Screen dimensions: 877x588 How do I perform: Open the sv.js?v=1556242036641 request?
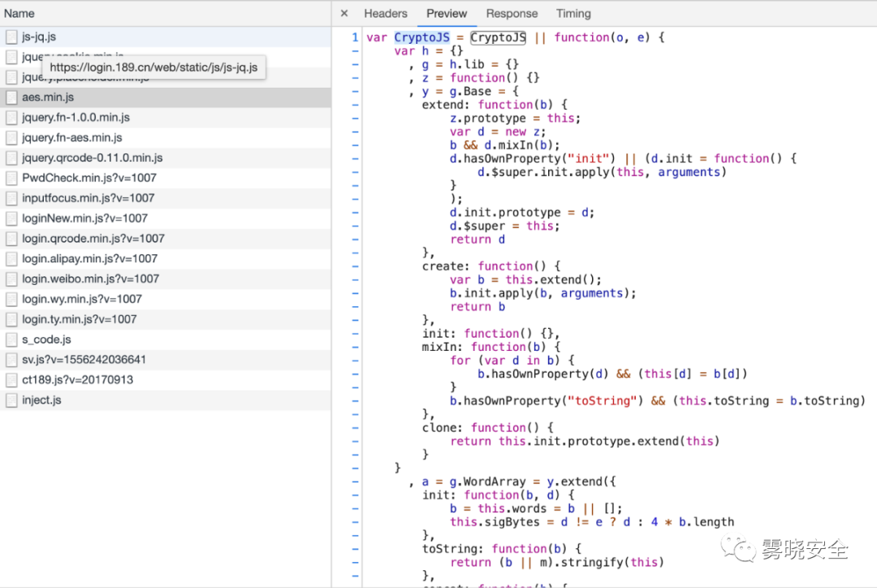[x=84, y=360]
